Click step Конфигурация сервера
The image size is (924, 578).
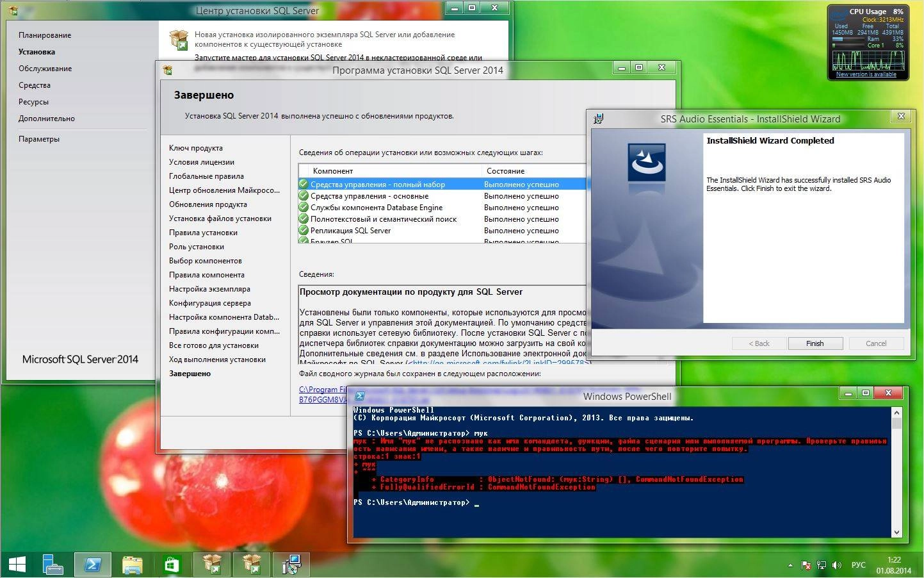210,303
